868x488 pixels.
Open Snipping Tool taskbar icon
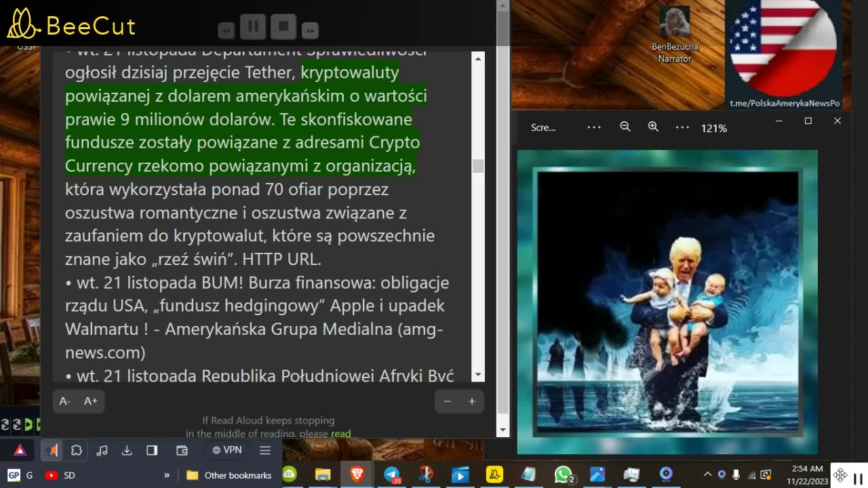(x=426, y=474)
